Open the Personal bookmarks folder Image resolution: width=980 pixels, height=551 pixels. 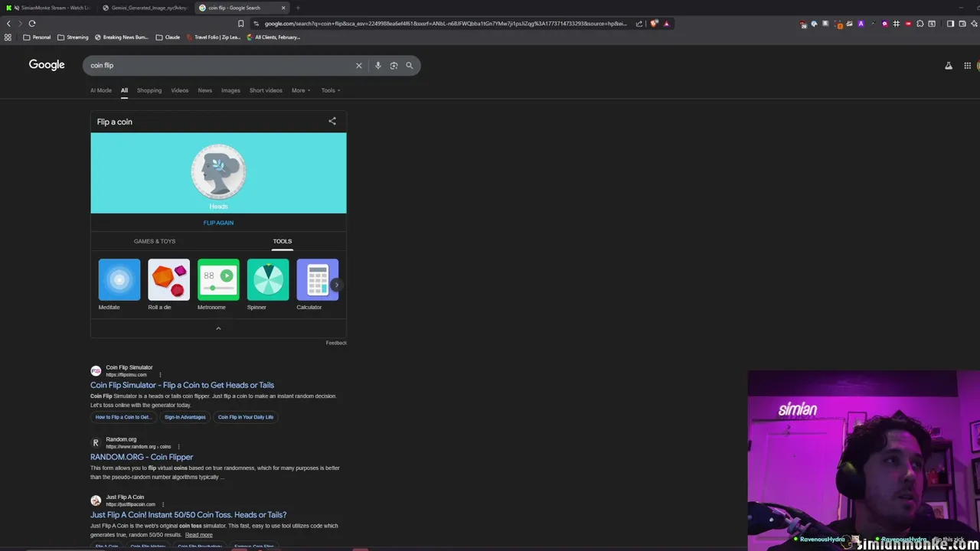coord(37,37)
